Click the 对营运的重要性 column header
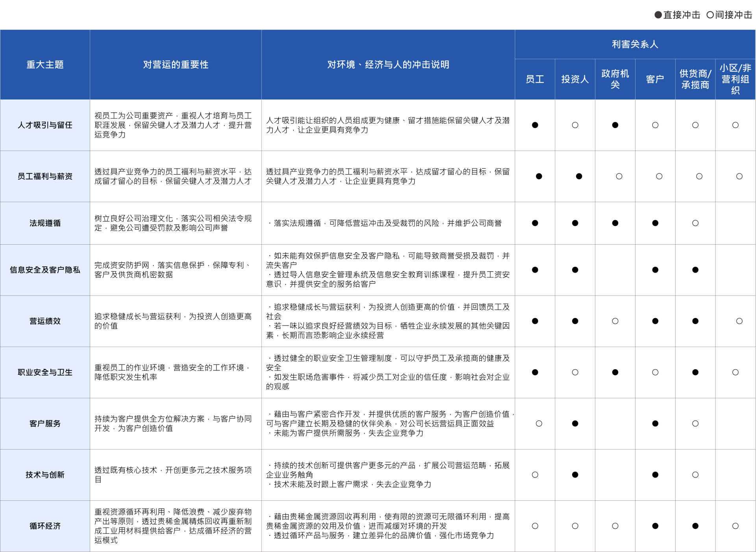 [x=176, y=65]
